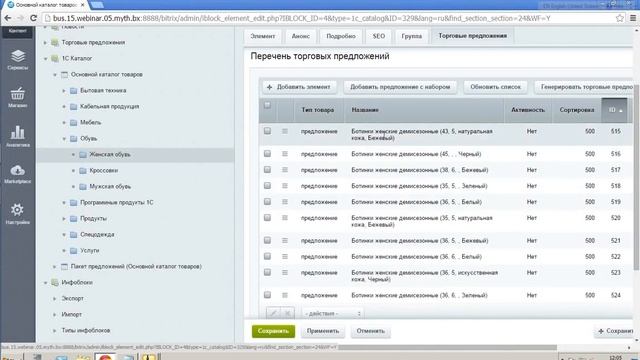Click the Обновить список button
This screenshot has height=360, width=640.
tap(496, 87)
